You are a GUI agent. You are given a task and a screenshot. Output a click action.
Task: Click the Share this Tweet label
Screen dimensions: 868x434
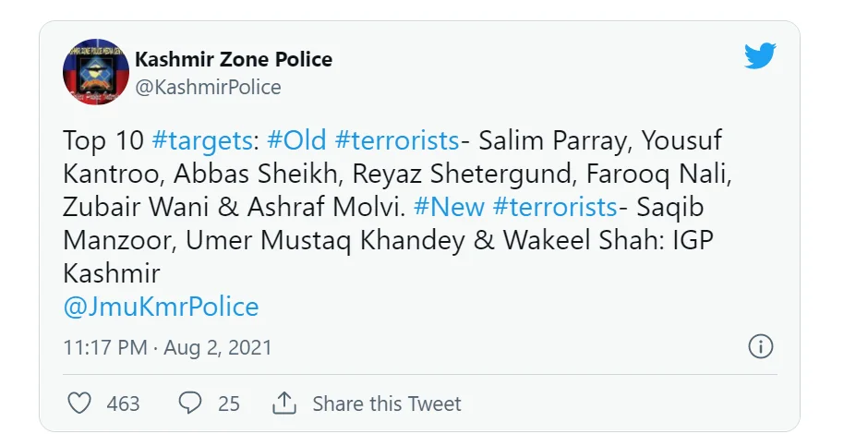387,404
